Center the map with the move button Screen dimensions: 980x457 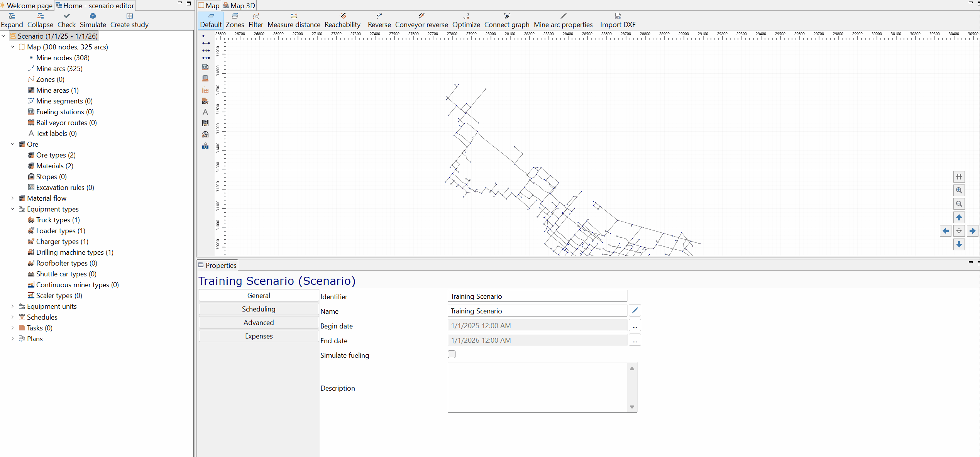pos(959,231)
